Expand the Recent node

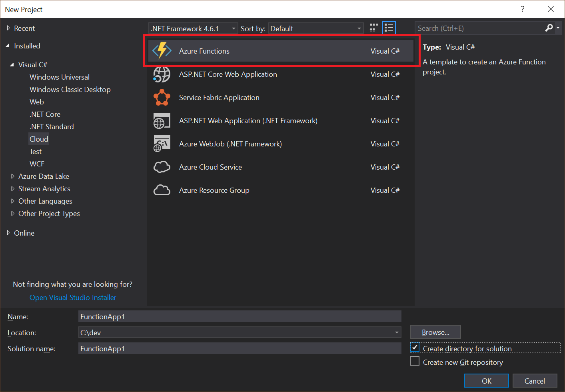click(x=8, y=28)
